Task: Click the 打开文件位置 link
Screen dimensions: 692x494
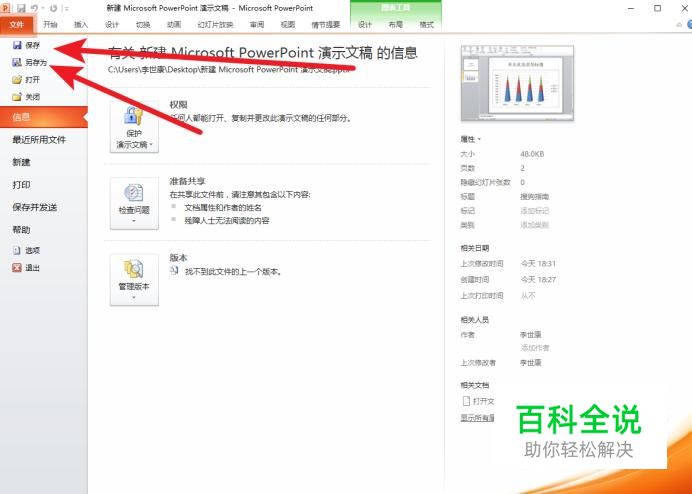Action: [484, 401]
